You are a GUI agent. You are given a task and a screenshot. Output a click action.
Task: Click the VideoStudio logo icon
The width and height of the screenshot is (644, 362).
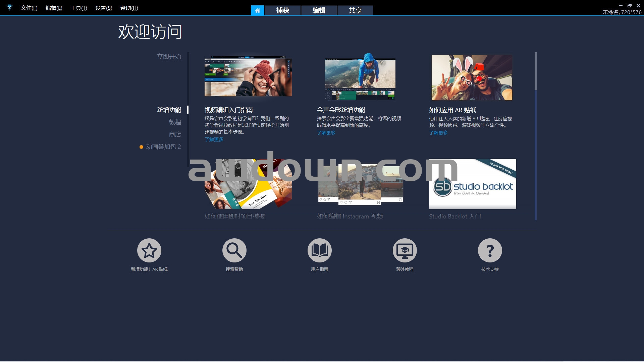point(9,7)
